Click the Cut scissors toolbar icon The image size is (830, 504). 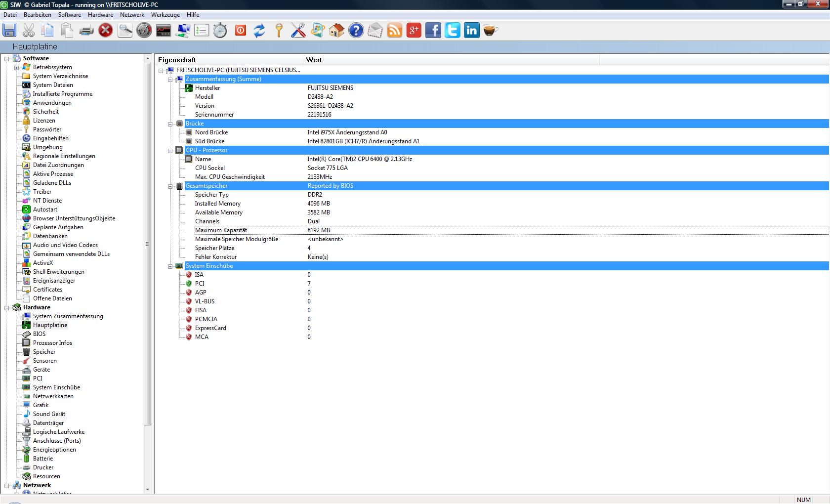click(x=29, y=30)
